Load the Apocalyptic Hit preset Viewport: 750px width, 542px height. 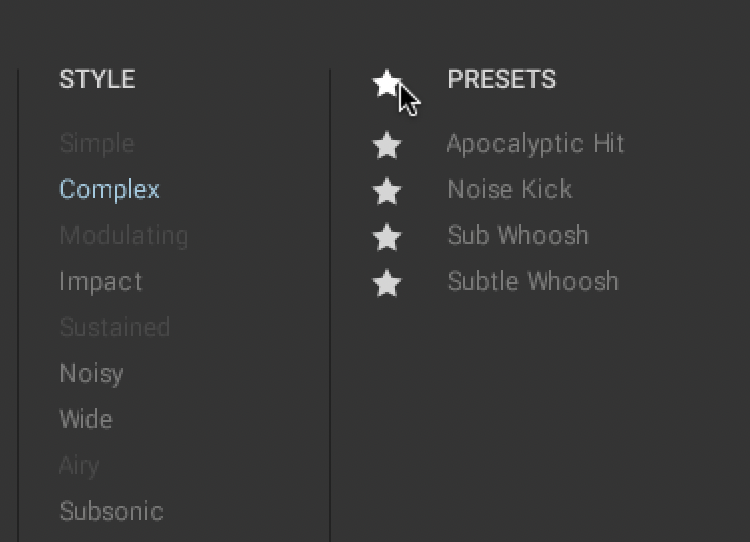[535, 144]
